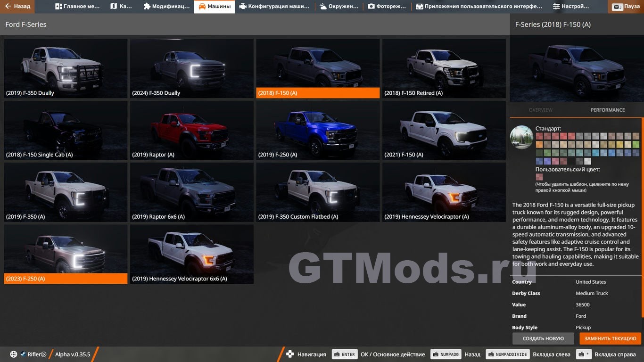The image size is (644, 362).
Task: Click the Body Style value Pickup
Action: point(583,327)
